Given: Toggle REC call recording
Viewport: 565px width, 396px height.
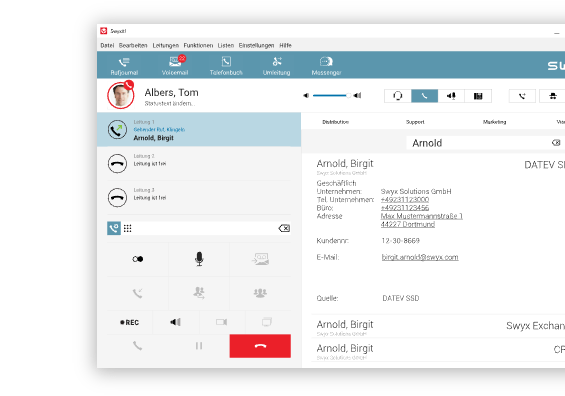Looking at the screenshot, I should click(129, 322).
